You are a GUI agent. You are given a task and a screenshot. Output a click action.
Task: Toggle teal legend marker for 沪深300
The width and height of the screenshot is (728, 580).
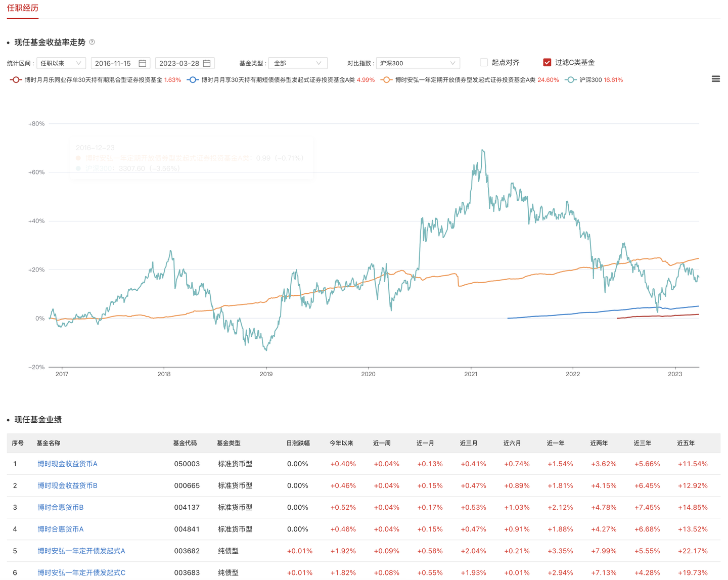point(570,80)
